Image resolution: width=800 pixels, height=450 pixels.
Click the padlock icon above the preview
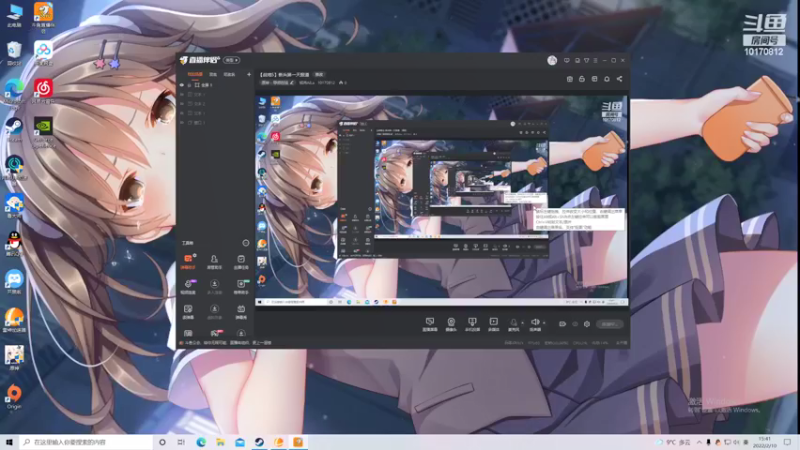click(x=582, y=79)
